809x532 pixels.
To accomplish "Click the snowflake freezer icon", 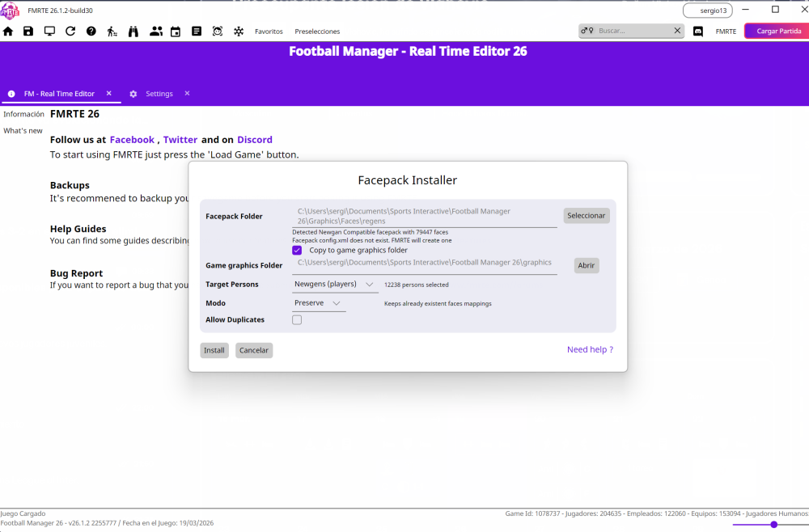I will [x=239, y=32].
